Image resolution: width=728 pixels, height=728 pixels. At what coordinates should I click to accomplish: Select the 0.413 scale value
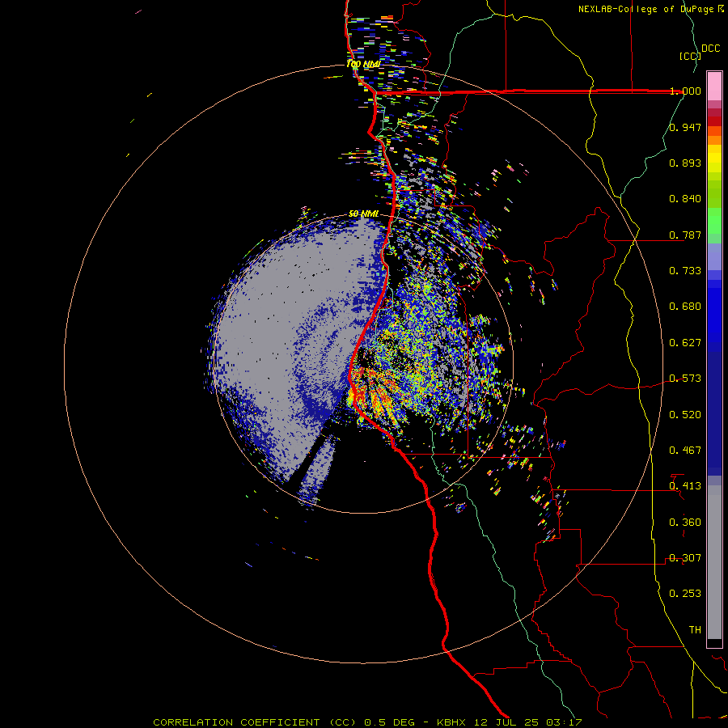(685, 486)
